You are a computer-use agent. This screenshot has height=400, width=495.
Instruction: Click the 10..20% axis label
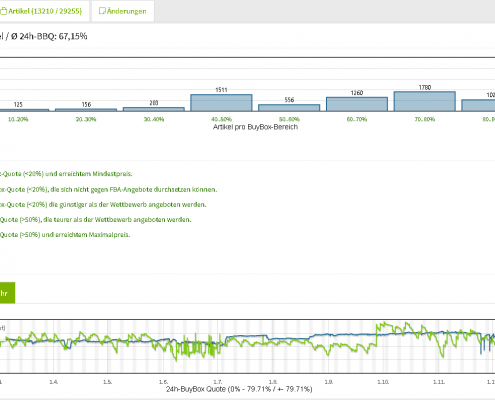pyautogui.click(x=18, y=119)
